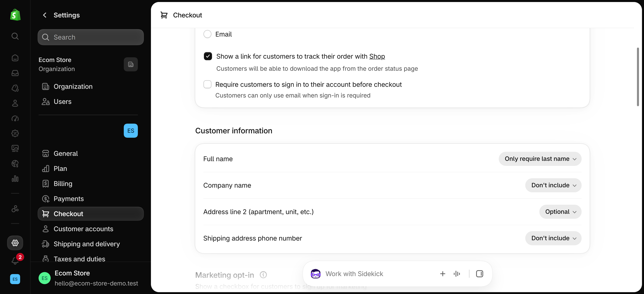Open the Markets globe icon in left rail
The width and height of the screenshot is (644, 294).
[15, 164]
